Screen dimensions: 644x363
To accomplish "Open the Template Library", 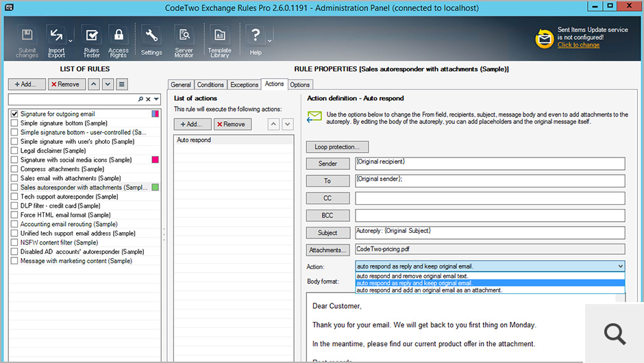I will (220, 41).
